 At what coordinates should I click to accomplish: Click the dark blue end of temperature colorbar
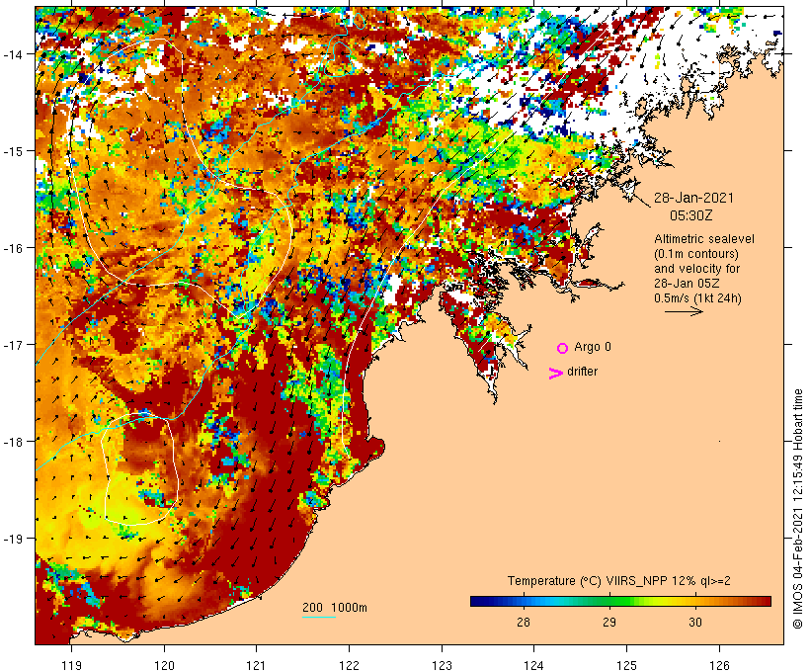pos(474,600)
